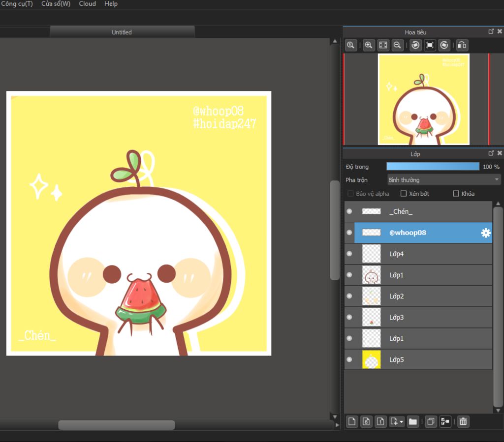Float the Lớp panel
The image size is (504, 442).
click(491, 153)
